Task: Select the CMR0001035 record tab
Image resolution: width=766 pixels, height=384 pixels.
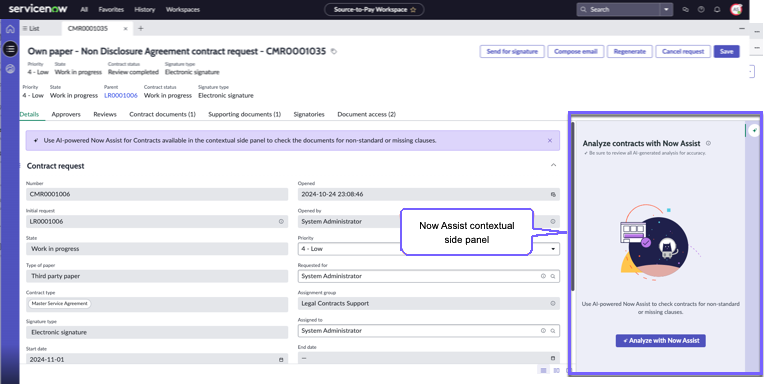Action: pyautogui.click(x=88, y=29)
